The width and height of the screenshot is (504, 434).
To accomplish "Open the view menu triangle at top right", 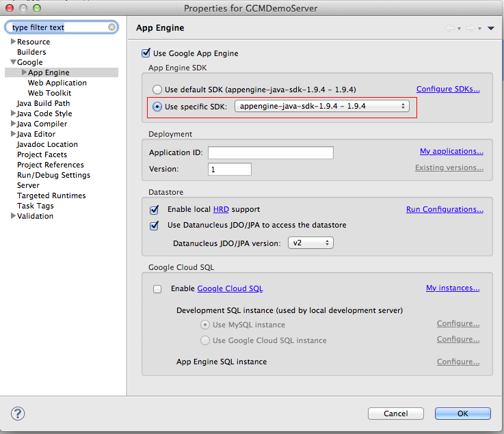I will click(490, 28).
